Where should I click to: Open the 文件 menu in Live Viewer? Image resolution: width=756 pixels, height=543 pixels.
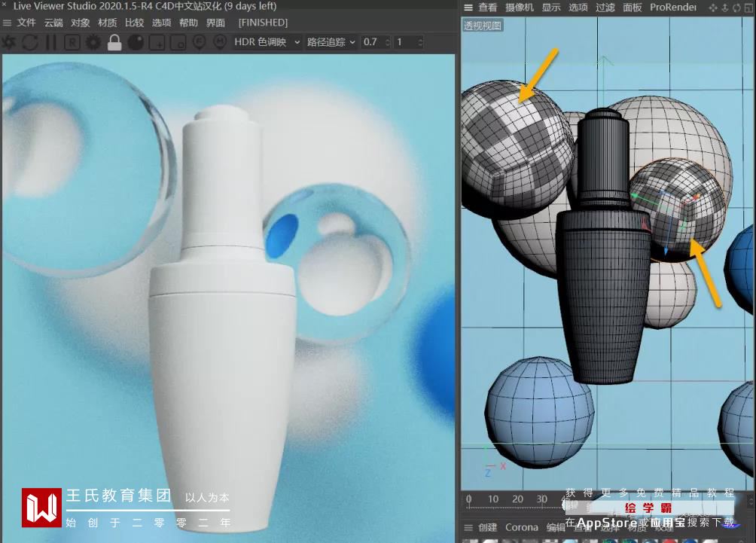pos(26,23)
